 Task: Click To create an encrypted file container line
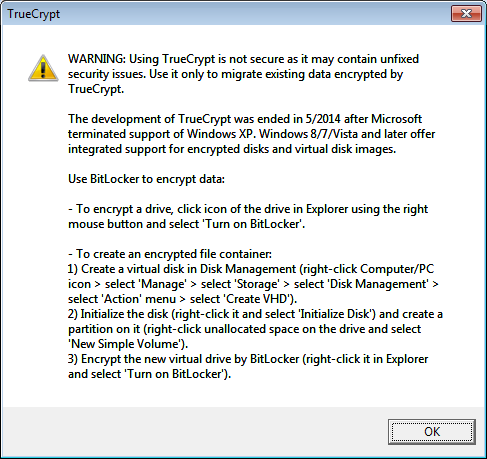[170, 254]
